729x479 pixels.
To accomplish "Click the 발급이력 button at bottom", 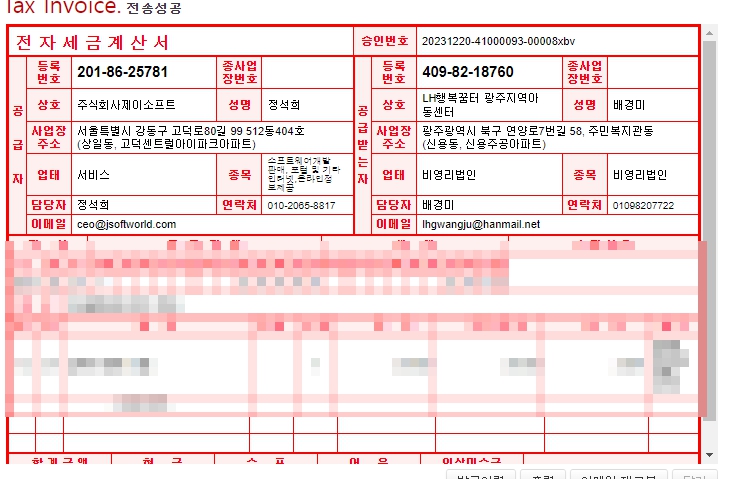I will point(481,475).
